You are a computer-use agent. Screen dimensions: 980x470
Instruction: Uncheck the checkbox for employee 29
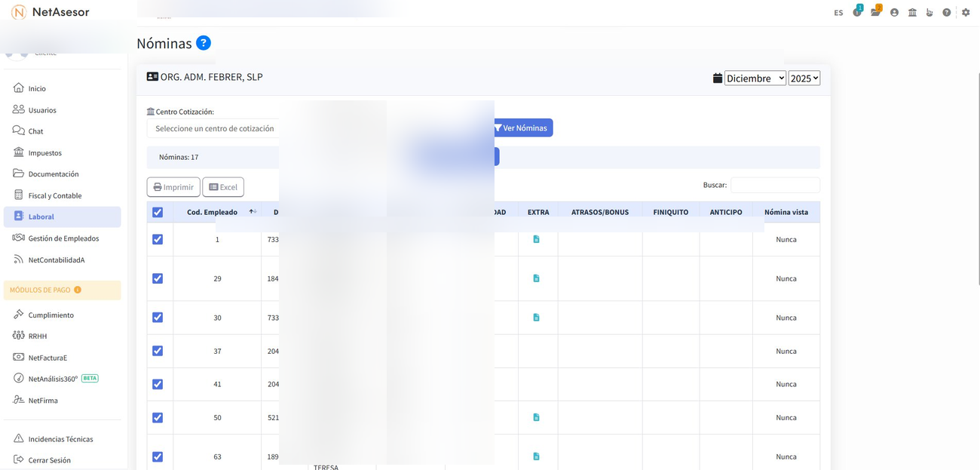158,278
